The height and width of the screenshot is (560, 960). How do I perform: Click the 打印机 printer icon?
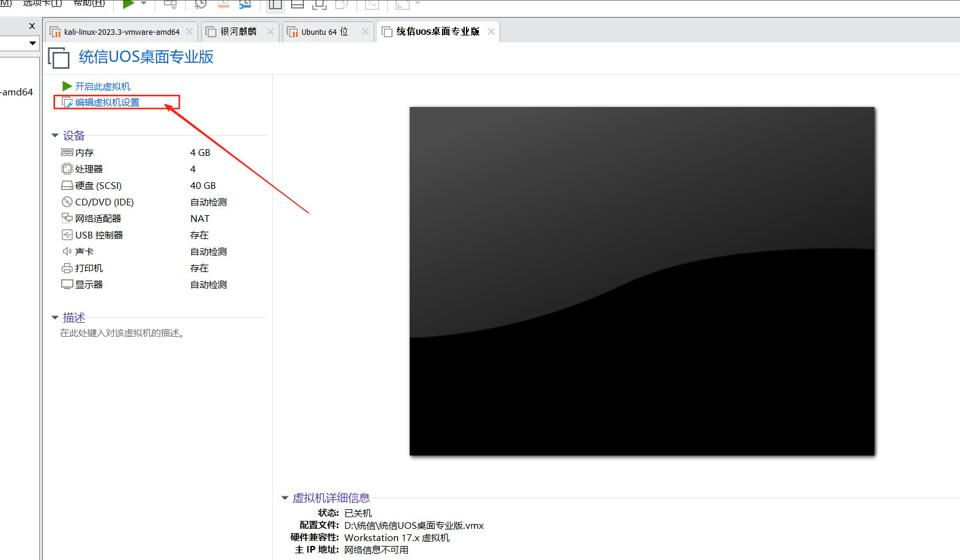[67, 268]
